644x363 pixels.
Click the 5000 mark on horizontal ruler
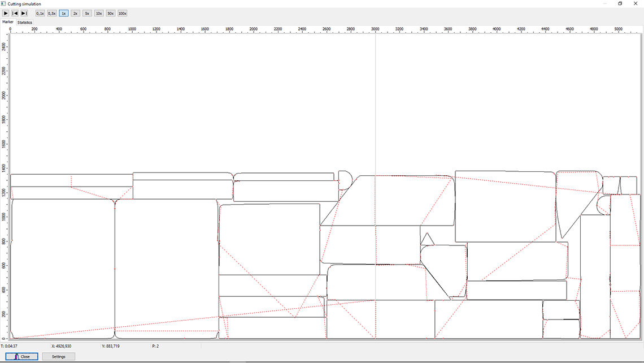click(618, 29)
